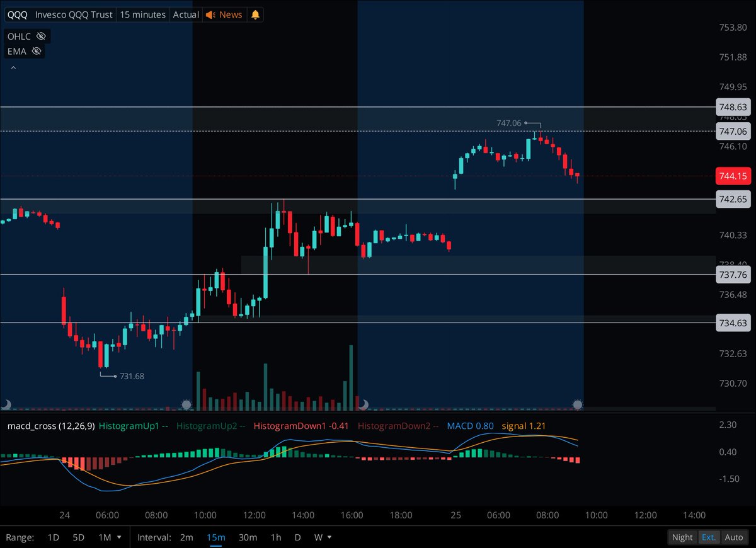The image size is (756, 548).
Task: Switch to the 30m interval
Action: click(248, 537)
